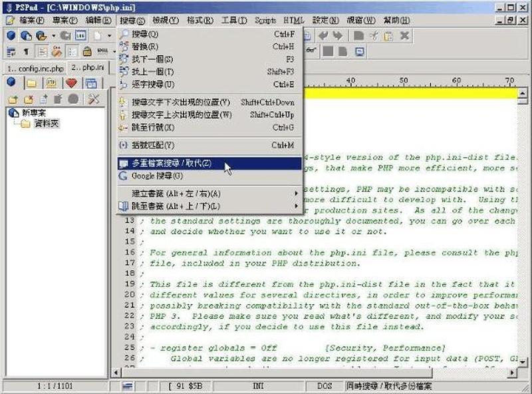532x394 pixels.
Task: Choose 多重檔案搜尋 / 取代(Z) menu entry
Action: tap(209, 163)
